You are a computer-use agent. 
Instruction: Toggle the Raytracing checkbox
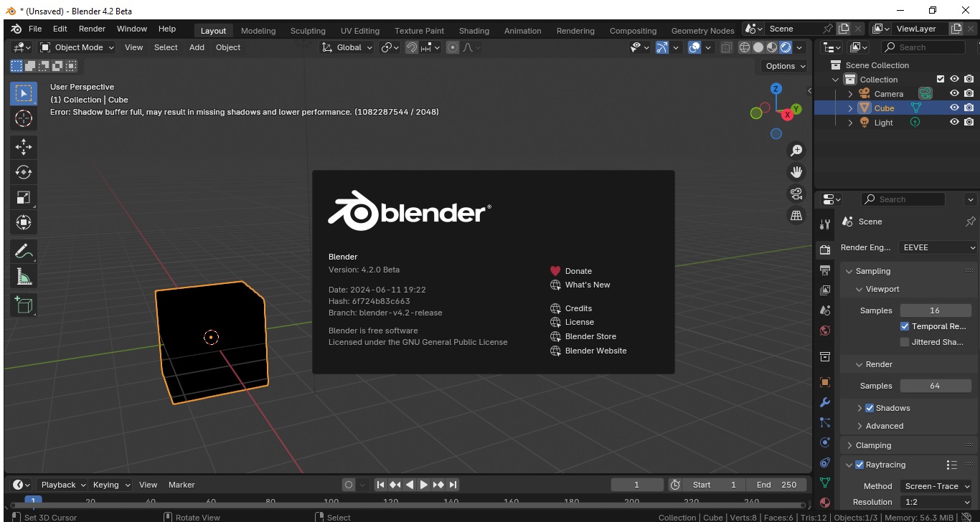(859, 465)
